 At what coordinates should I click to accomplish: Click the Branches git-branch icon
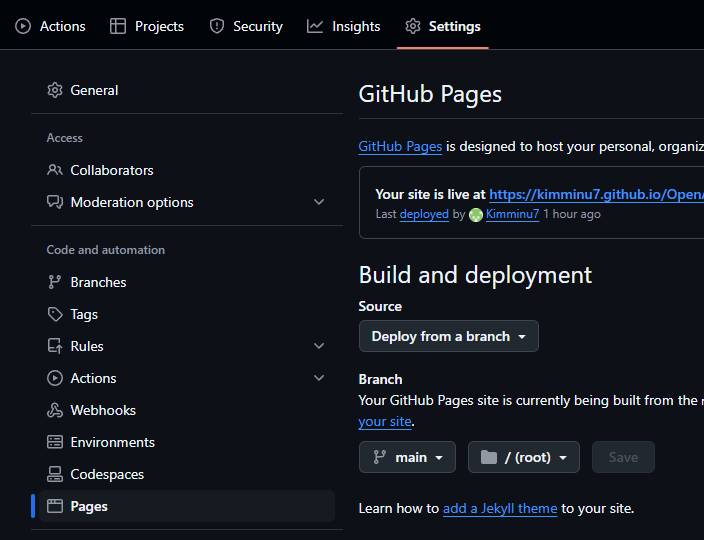tap(55, 282)
